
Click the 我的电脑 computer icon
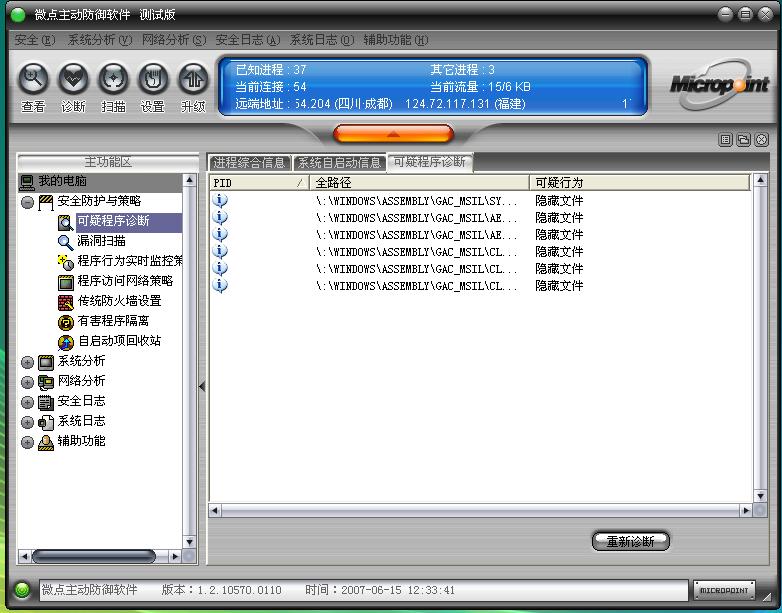pyautogui.click(x=26, y=182)
